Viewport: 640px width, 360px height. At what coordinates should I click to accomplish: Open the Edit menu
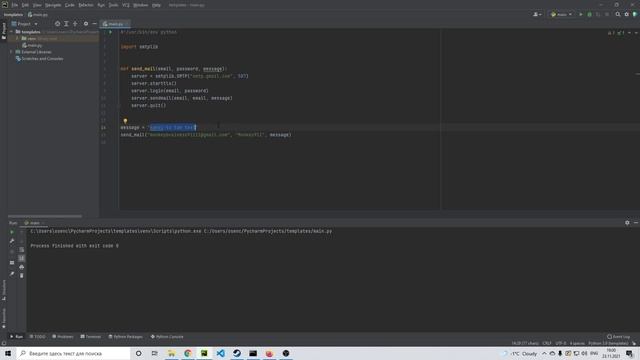(x=25, y=5)
